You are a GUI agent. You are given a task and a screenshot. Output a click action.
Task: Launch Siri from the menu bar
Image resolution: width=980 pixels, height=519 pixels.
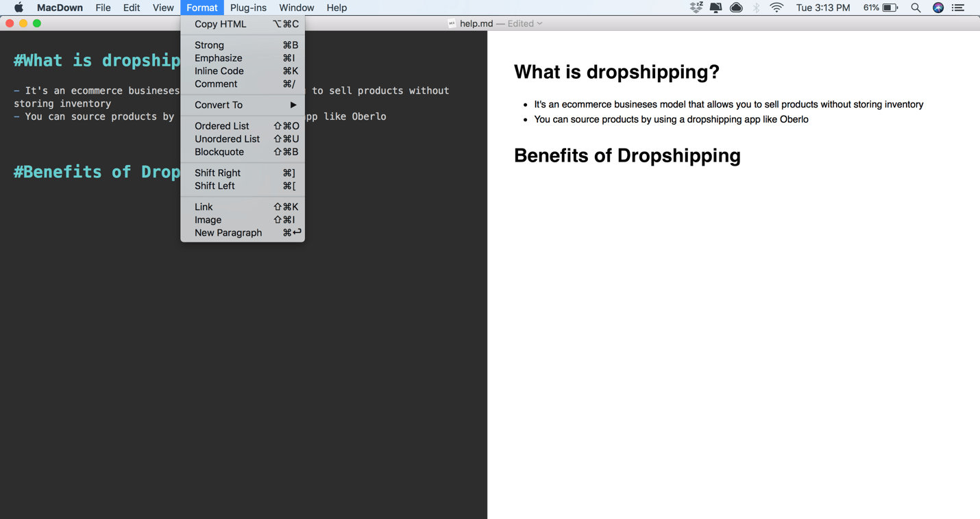tap(938, 8)
